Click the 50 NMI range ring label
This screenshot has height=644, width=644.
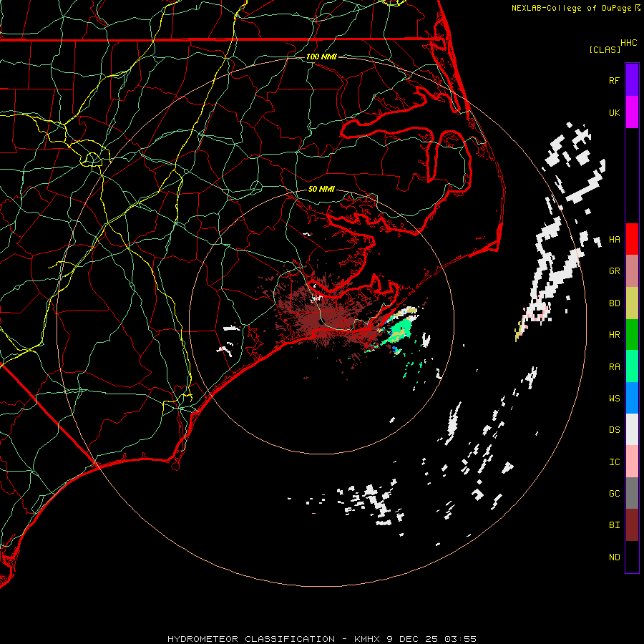click(x=321, y=189)
